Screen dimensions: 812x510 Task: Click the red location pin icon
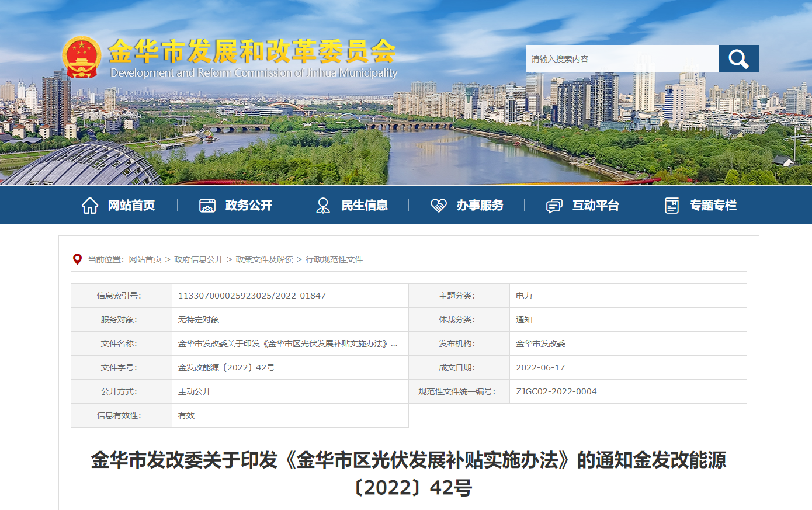pos(77,259)
